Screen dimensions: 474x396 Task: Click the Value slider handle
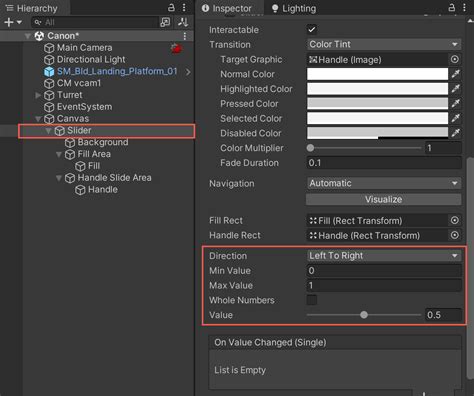coord(364,315)
